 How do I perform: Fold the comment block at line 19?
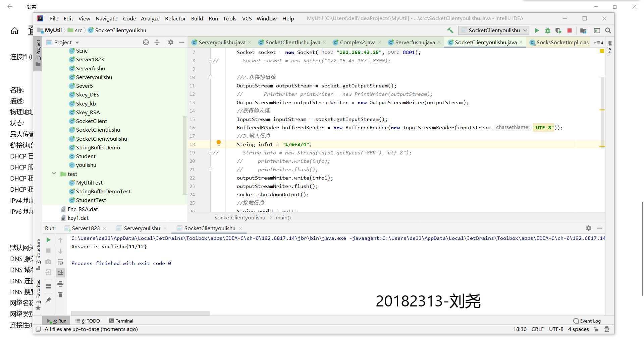coord(210,153)
